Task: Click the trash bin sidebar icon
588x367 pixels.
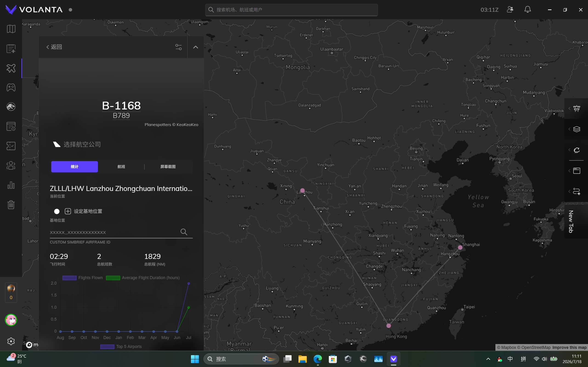Action: tap(11, 205)
